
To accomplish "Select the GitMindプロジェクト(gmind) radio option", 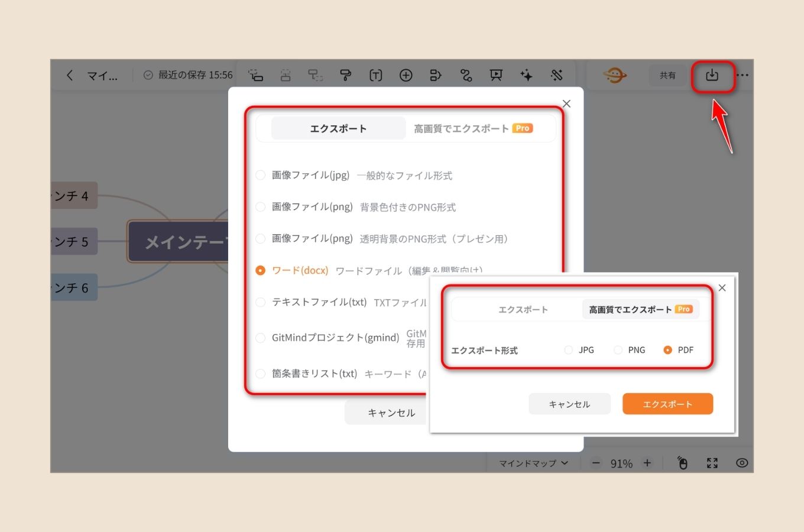I will point(260,338).
